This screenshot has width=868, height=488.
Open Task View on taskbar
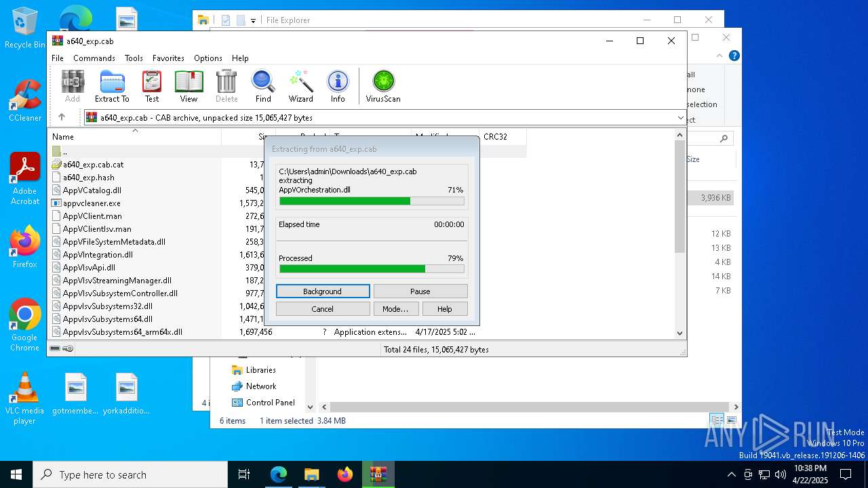(x=244, y=474)
